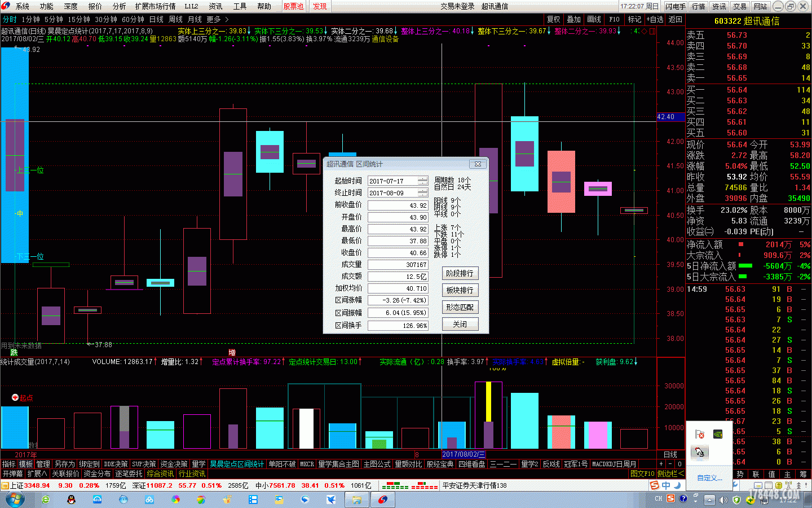This screenshot has width=812, height=508.
Task: Click the 前收盘价 value field
Action: [x=398, y=205]
